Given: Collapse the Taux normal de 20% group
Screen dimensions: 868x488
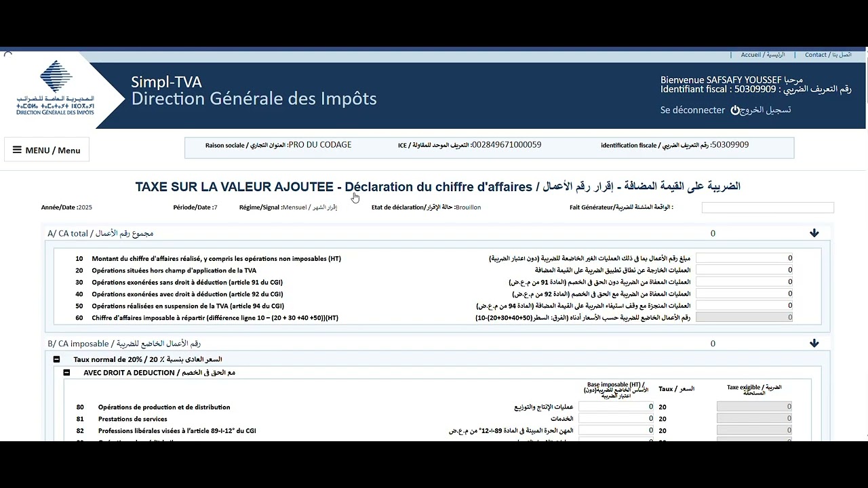Looking at the screenshot, I should coord(57,359).
